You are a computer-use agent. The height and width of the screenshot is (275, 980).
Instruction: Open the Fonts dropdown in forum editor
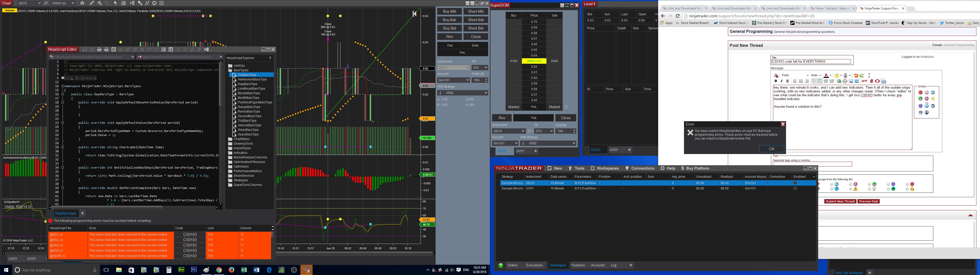click(x=795, y=75)
